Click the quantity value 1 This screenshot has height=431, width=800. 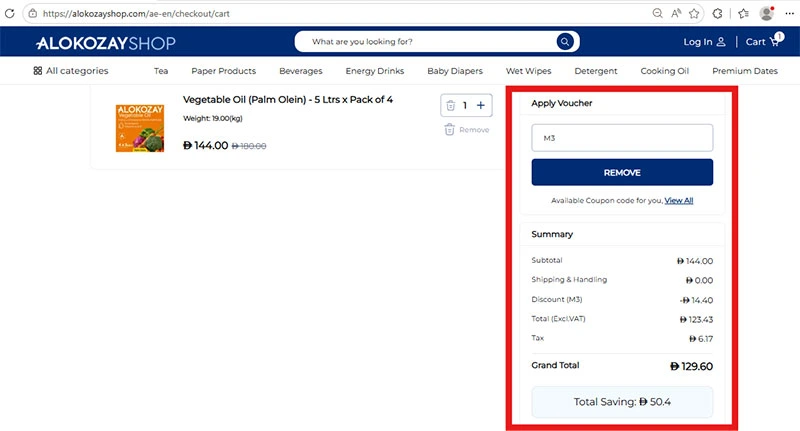pos(465,106)
